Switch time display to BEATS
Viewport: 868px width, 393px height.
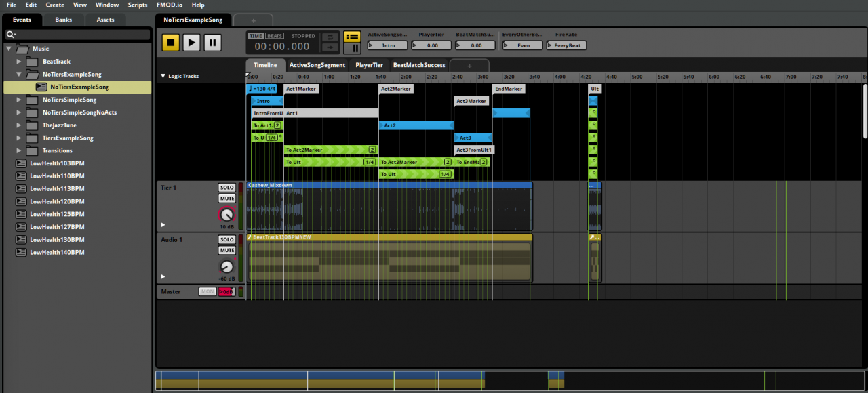275,36
